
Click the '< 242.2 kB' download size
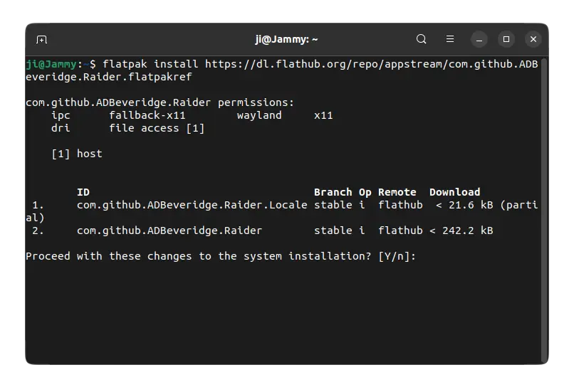click(x=461, y=231)
